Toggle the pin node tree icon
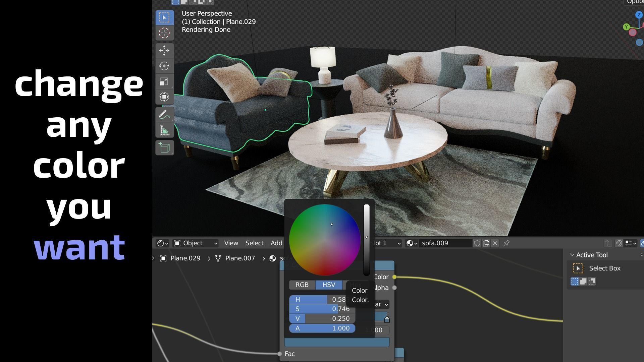The width and height of the screenshot is (644, 362). 506,243
